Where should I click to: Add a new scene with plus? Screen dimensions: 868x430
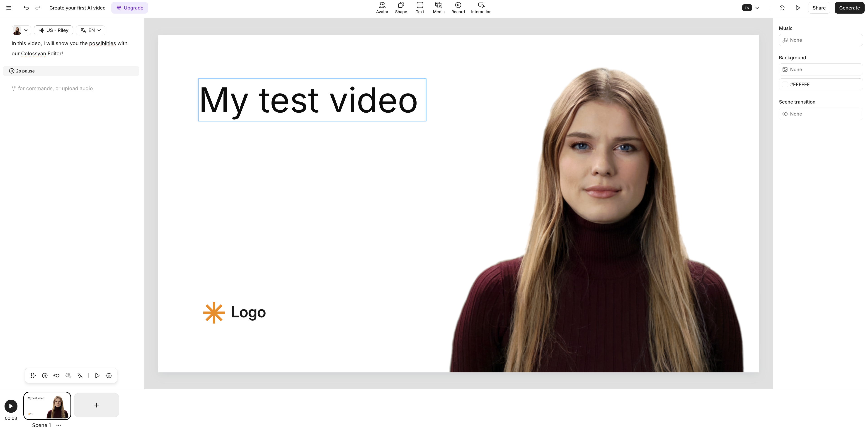tap(96, 405)
